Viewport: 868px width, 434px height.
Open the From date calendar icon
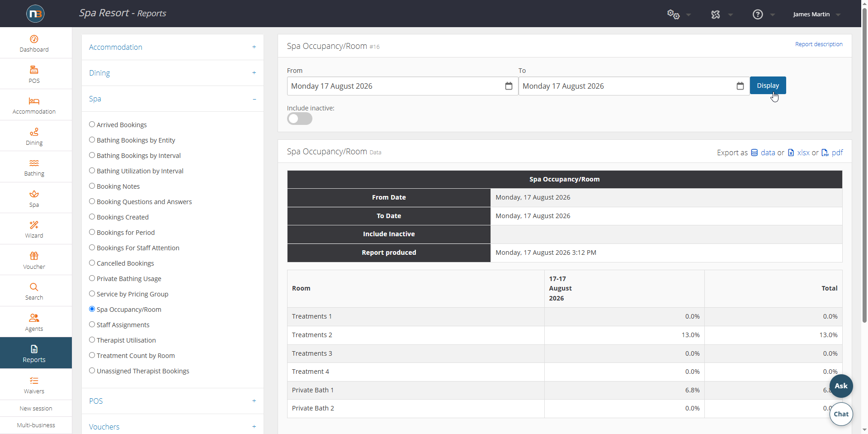[509, 86]
